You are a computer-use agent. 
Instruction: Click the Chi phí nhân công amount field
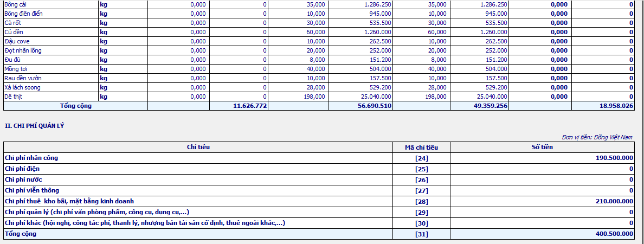tap(542, 158)
